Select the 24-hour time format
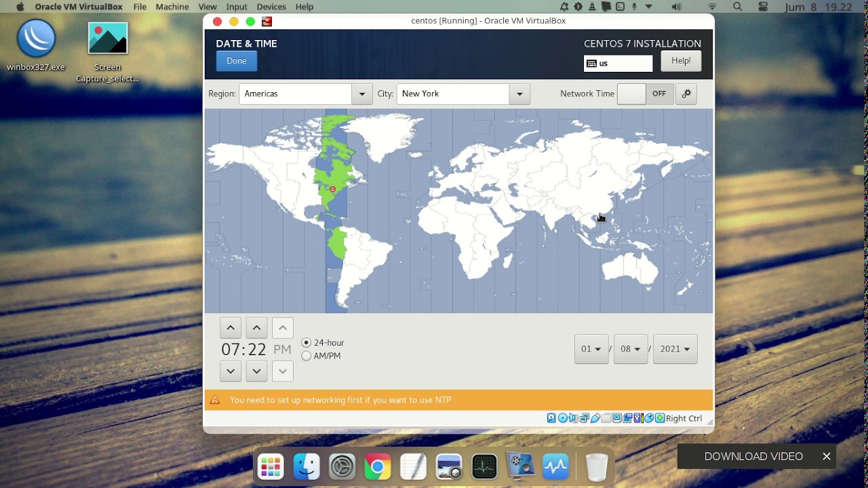Screen dimensions: 868x488 click(323, 343)
